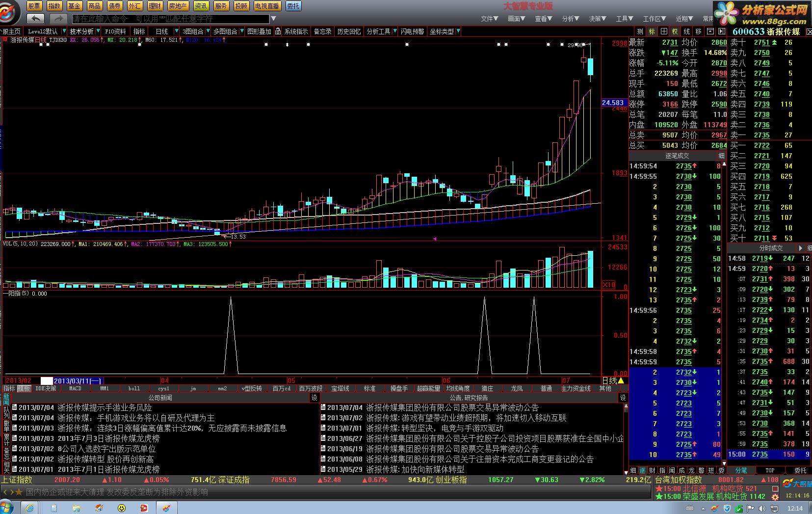Expand the 技术分析 dropdown arrow
Screen dimensions: 812x514
coord(99,31)
